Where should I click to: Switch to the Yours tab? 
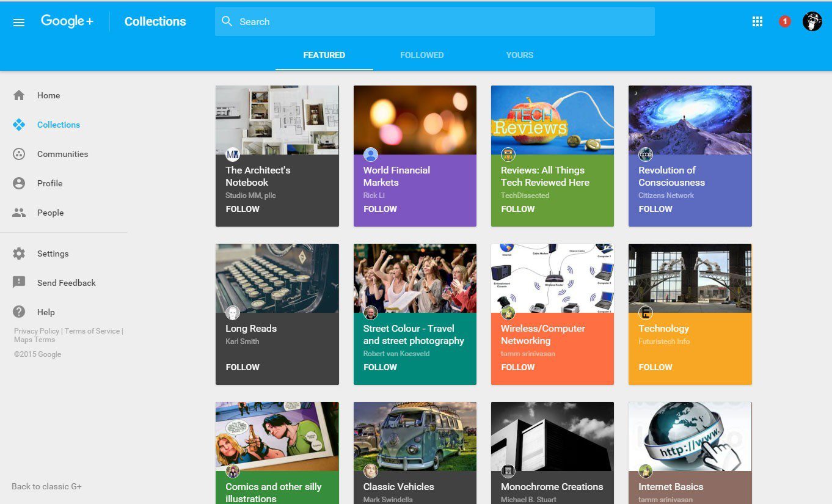pyautogui.click(x=519, y=55)
